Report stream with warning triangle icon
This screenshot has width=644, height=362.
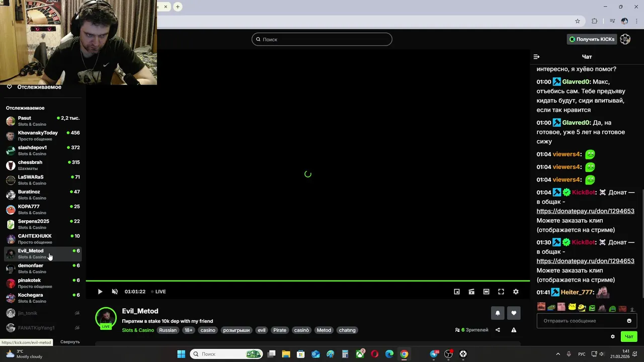pyautogui.click(x=514, y=330)
